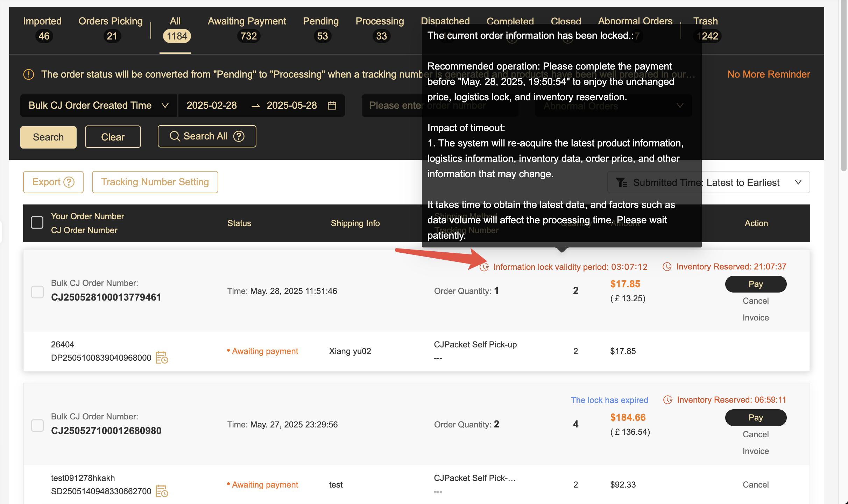Viewport: 848px width, 504px height.
Task: Click order number CJ250528100013779461
Action: (x=106, y=297)
